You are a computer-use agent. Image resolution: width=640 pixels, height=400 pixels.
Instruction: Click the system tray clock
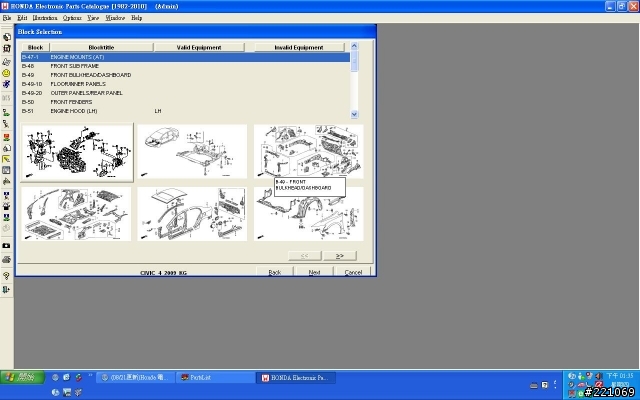coord(620,376)
